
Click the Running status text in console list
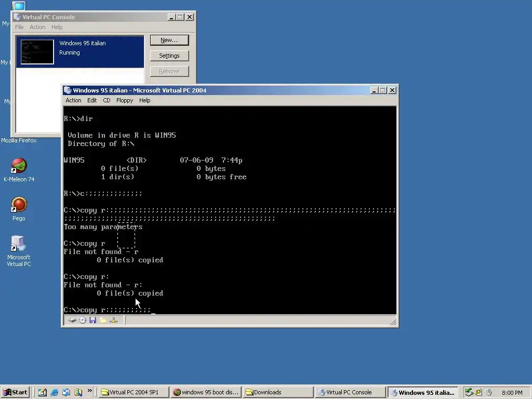[70, 52]
